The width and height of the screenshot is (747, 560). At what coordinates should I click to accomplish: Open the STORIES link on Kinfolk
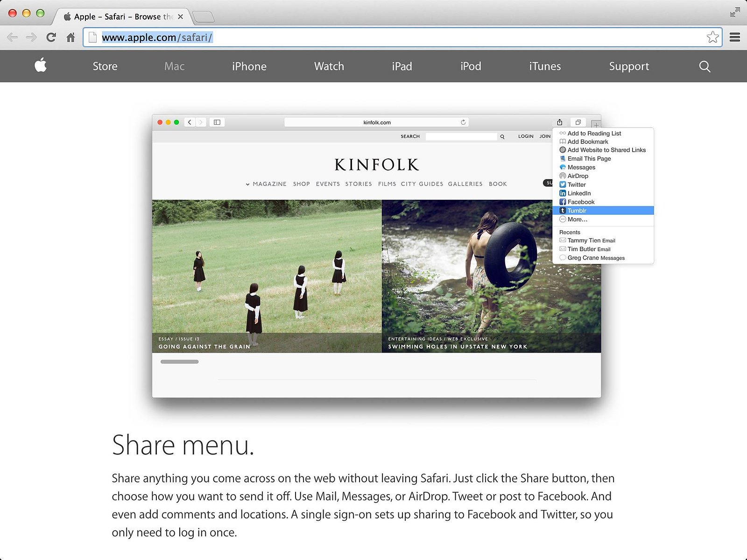coord(359,184)
